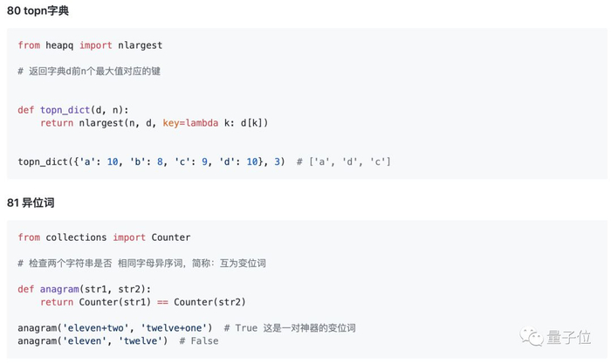
Task: Click the "# False" result comment
Action: tap(199, 341)
